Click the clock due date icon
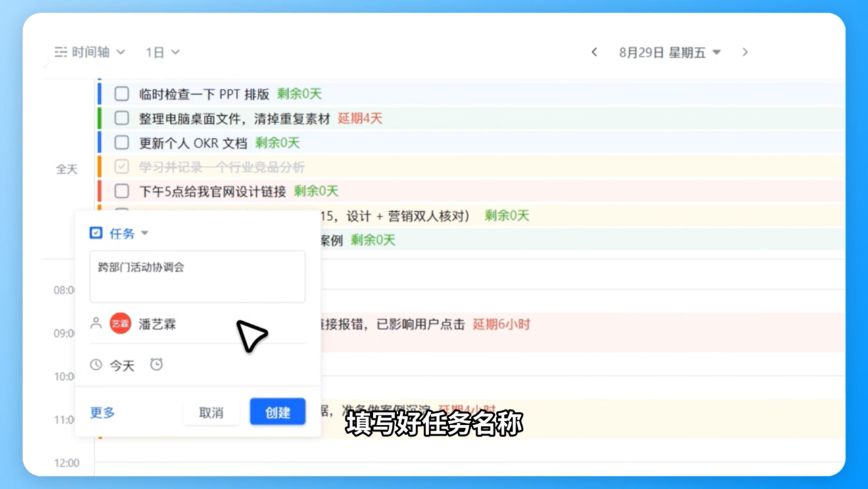The image size is (868, 489). [96, 365]
